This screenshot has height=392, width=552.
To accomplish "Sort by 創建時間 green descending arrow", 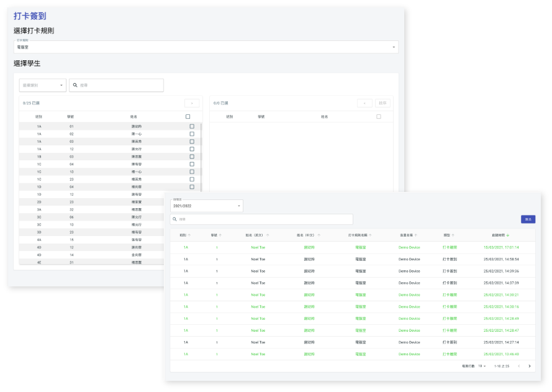I will [508, 235].
